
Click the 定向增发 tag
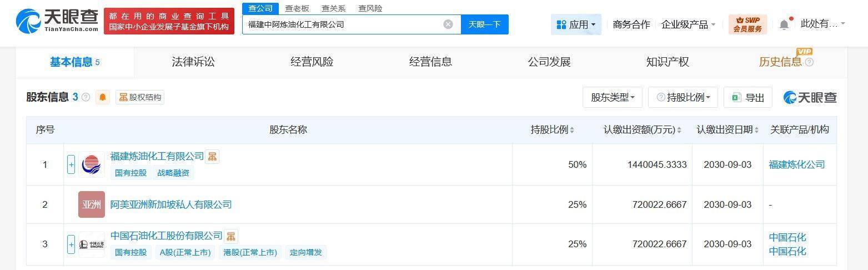click(x=305, y=252)
